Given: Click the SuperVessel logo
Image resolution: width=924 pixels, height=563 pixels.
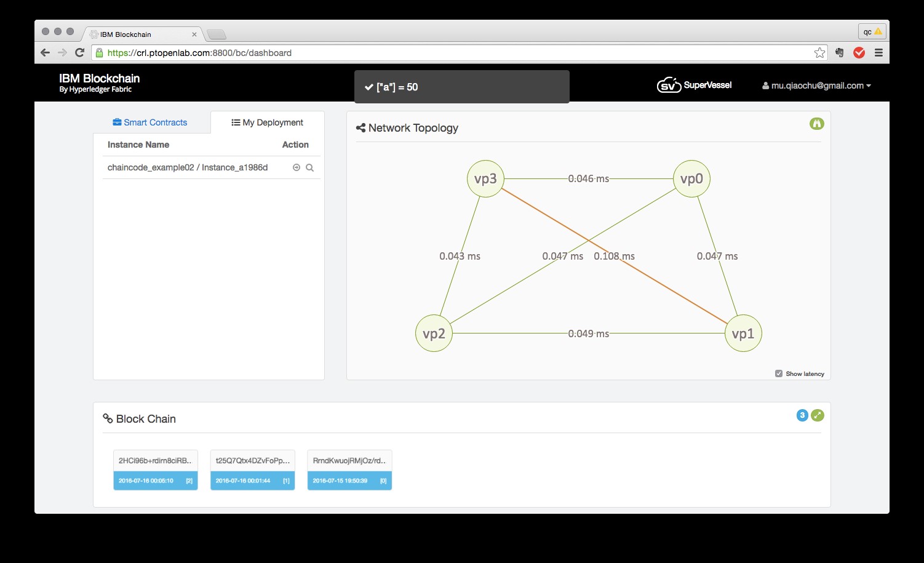Looking at the screenshot, I should click(694, 85).
